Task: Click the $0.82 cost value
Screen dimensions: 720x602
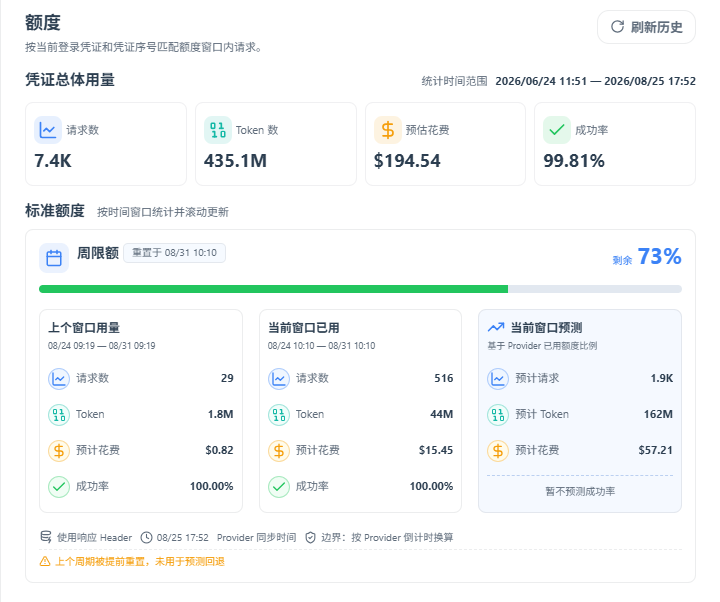Action: coord(219,450)
